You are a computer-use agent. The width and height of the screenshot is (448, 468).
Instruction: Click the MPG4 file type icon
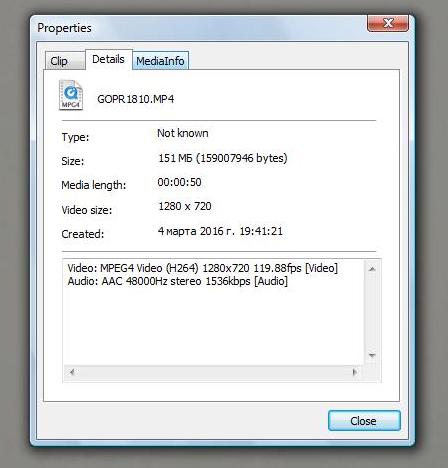coord(71,95)
